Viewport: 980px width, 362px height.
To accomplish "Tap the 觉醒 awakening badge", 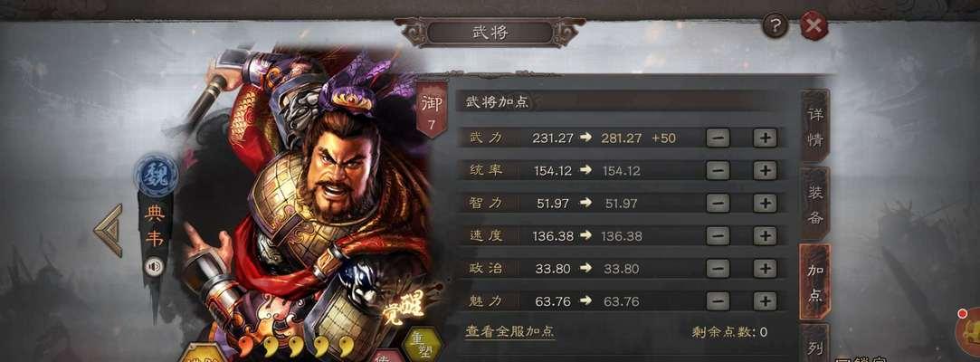I will pyautogui.click(x=404, y=305).
